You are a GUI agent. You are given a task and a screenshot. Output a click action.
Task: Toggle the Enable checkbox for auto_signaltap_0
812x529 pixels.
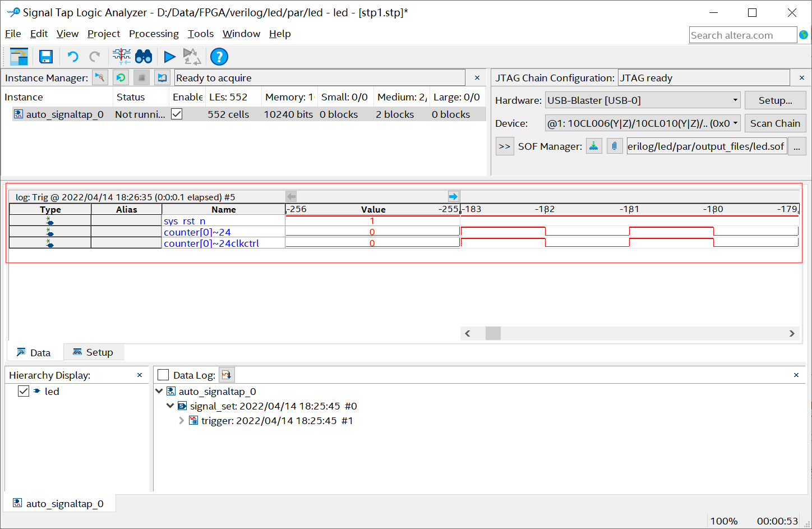point(177,114)
